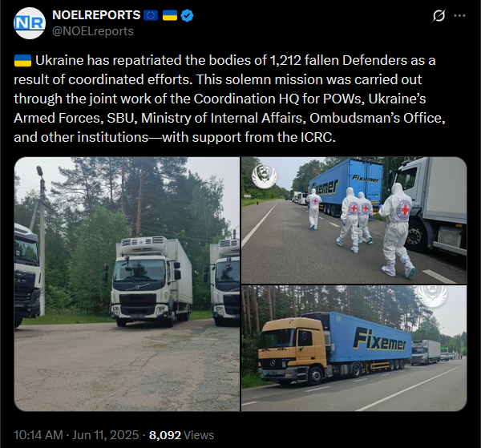This screenshot has height=448, width=481.
Task: Open the white Volvo trucks photo
Action: pyautogui.click(x=127, y=284)
